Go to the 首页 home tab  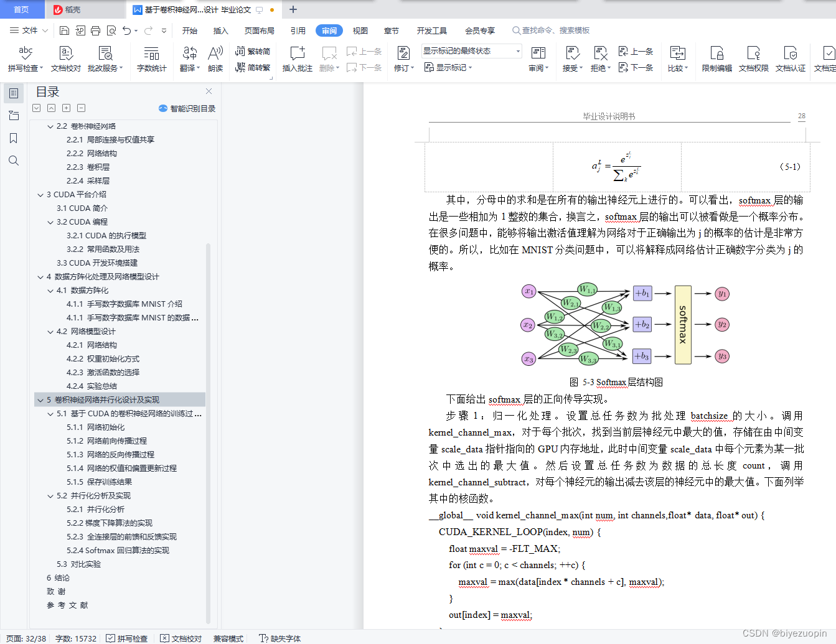pos(22,9)
